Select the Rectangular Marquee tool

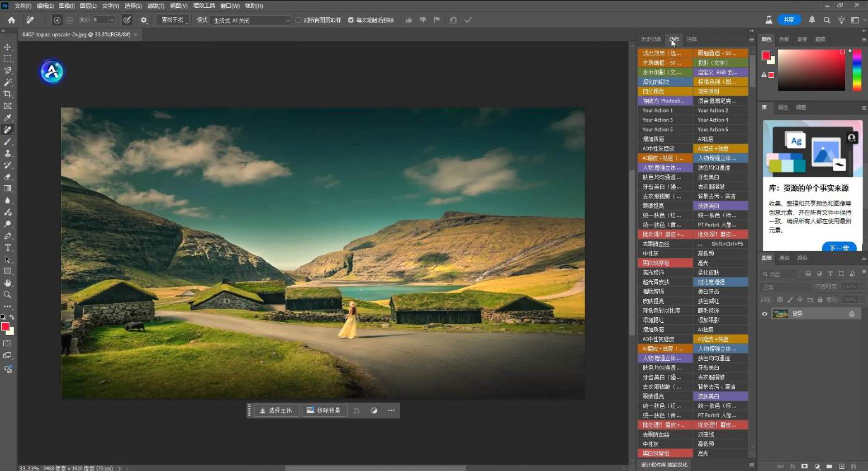tap(8, 59)
